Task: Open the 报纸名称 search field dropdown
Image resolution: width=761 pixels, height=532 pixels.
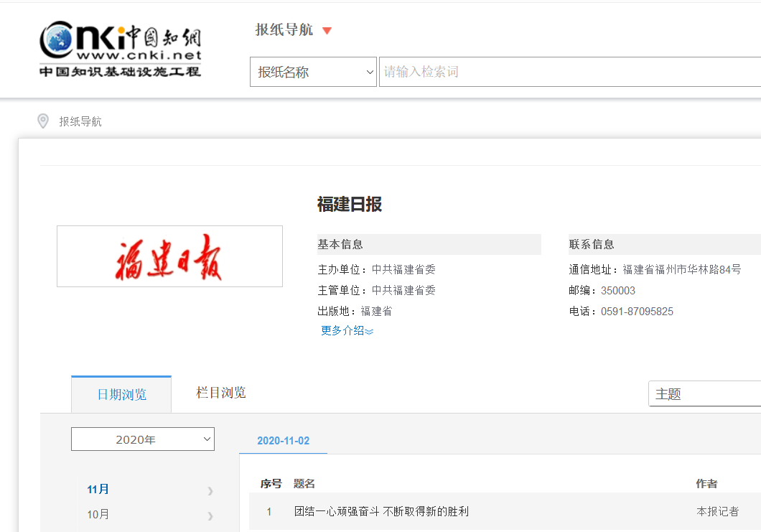Action: coord(313,72)
